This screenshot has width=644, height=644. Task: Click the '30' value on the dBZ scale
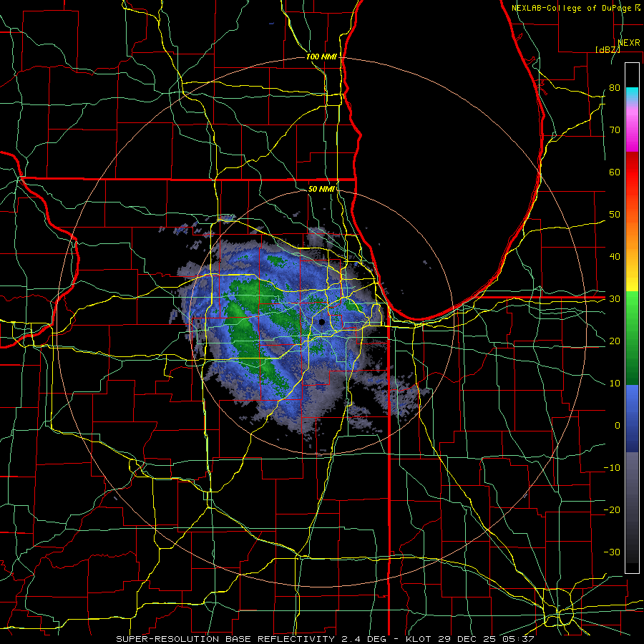point(615,299)
